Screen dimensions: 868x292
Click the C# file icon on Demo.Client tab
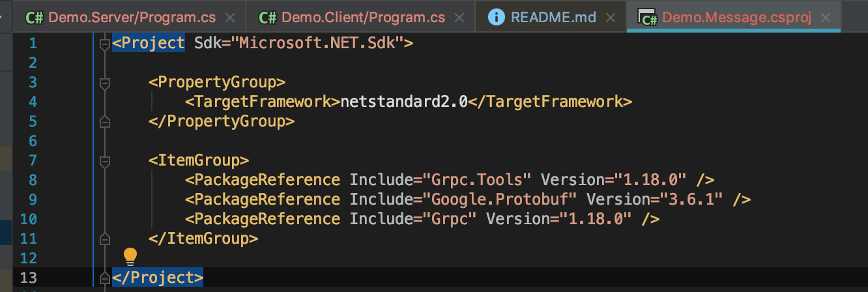(267, 18)
